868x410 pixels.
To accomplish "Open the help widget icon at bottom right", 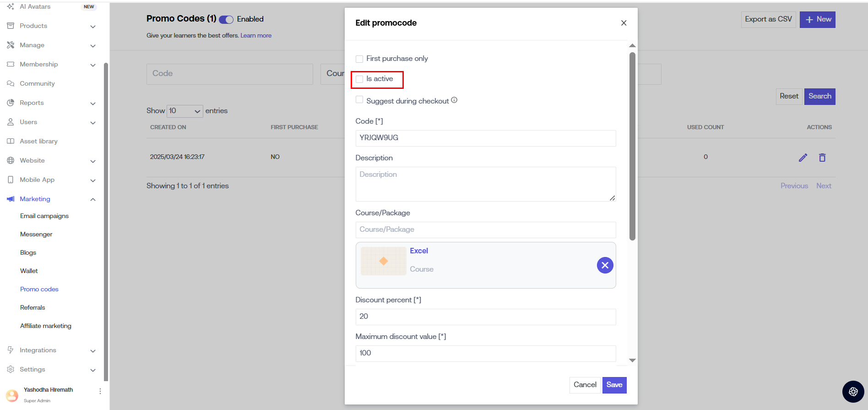I will click(853, 392).
